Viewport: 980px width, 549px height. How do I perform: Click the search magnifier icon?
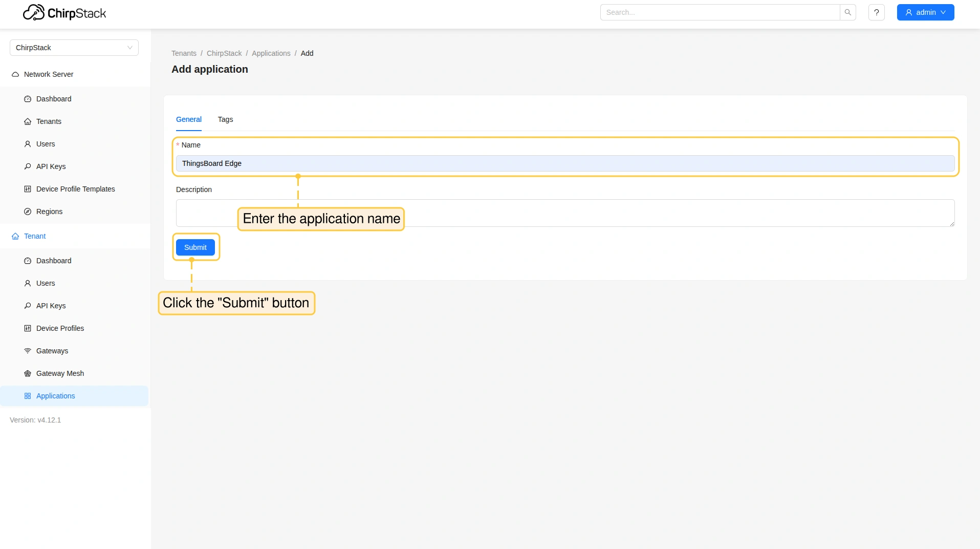click(x=847, y=12)
